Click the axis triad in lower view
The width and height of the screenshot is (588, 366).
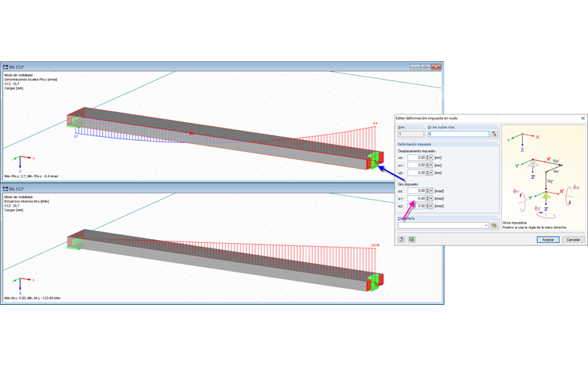click(x=22, y=286)
